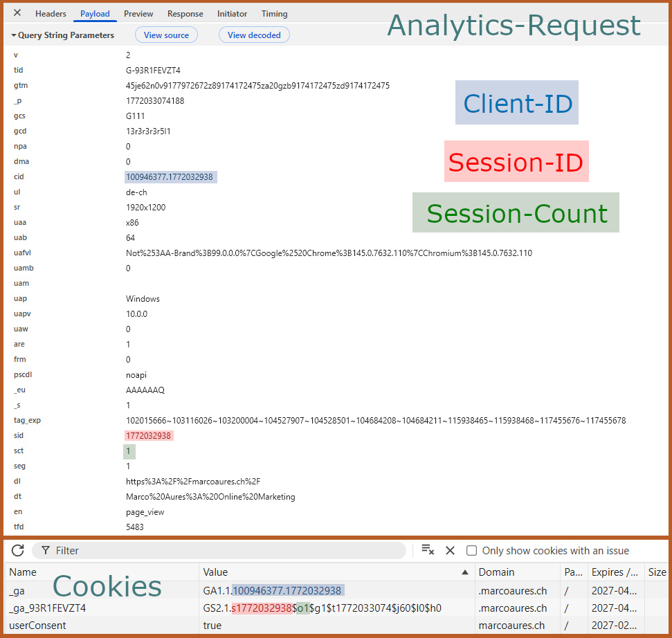Viewport: 672px width, 638px height.
Task: Click the View source button
Action: [x=166, y=35]
